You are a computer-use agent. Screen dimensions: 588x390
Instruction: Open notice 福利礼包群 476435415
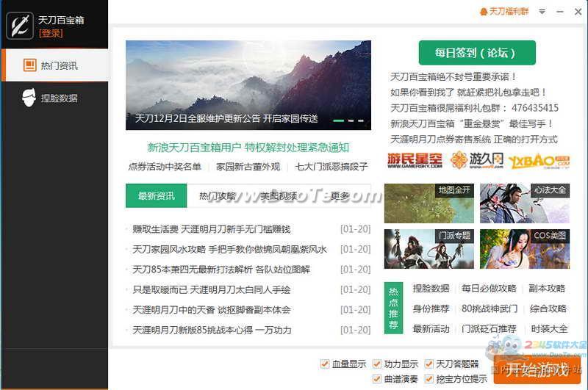click(x=474, y=108)
